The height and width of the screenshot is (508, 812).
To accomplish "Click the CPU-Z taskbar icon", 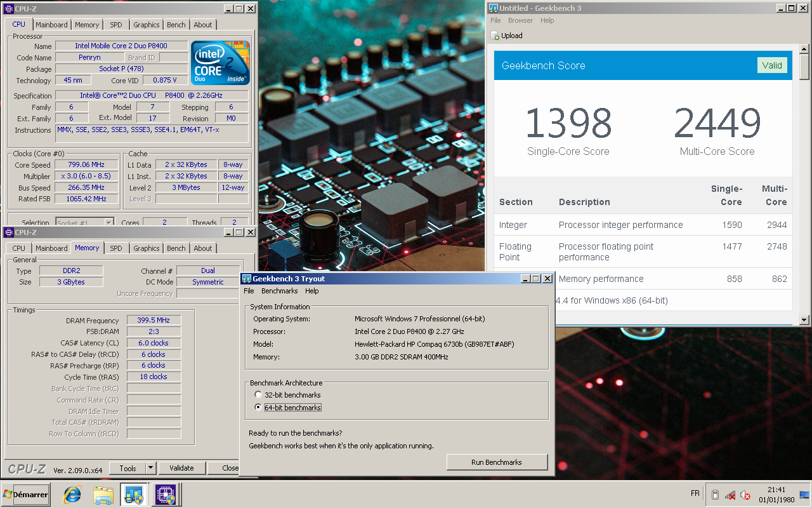I will [166, 495].
